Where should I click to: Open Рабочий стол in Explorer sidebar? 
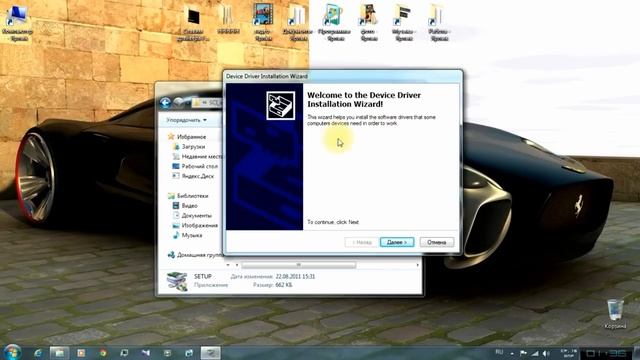tap(200, 166)
